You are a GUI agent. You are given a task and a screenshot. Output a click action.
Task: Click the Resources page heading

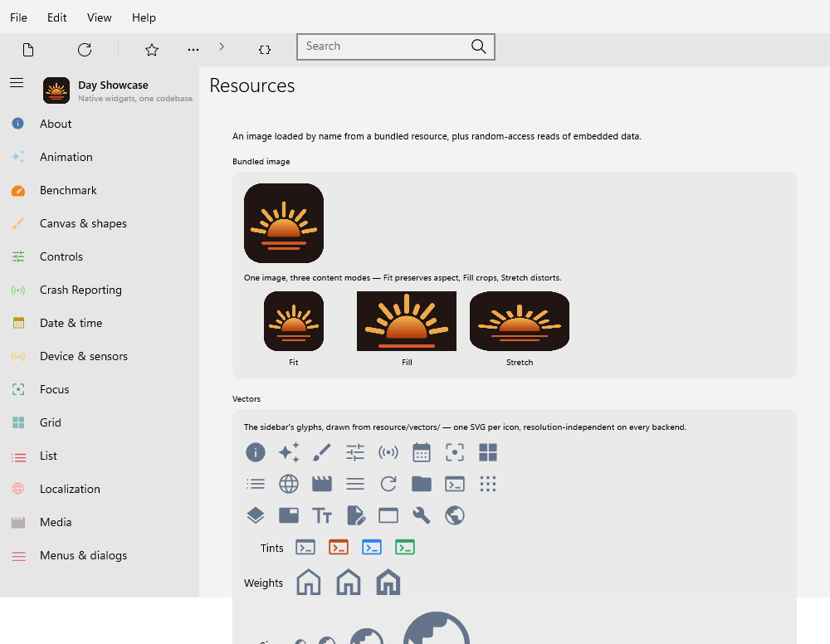coord(252,85)
